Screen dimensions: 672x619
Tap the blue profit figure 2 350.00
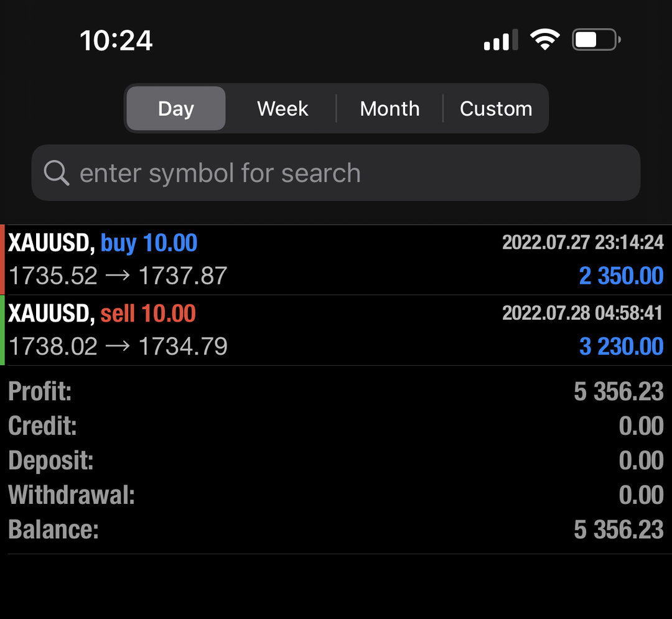coord(621,275)
